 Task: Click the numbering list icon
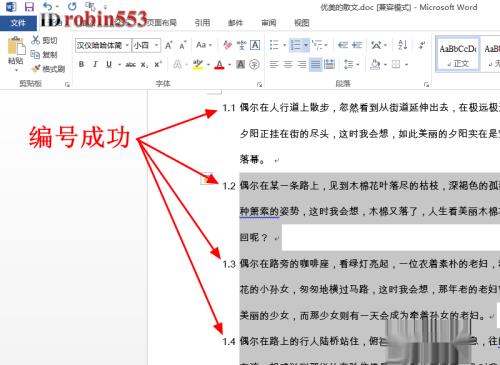(x=296, y=45)
